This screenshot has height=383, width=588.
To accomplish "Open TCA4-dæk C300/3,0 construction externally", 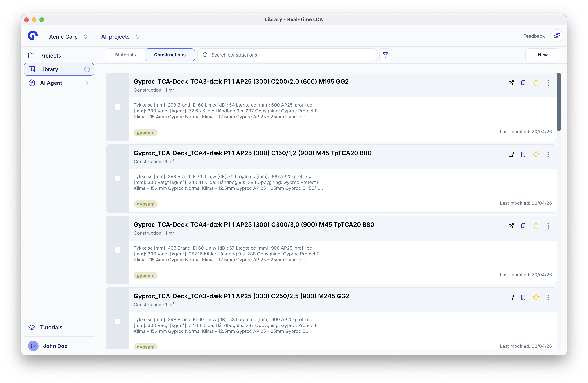I will 511,226.
